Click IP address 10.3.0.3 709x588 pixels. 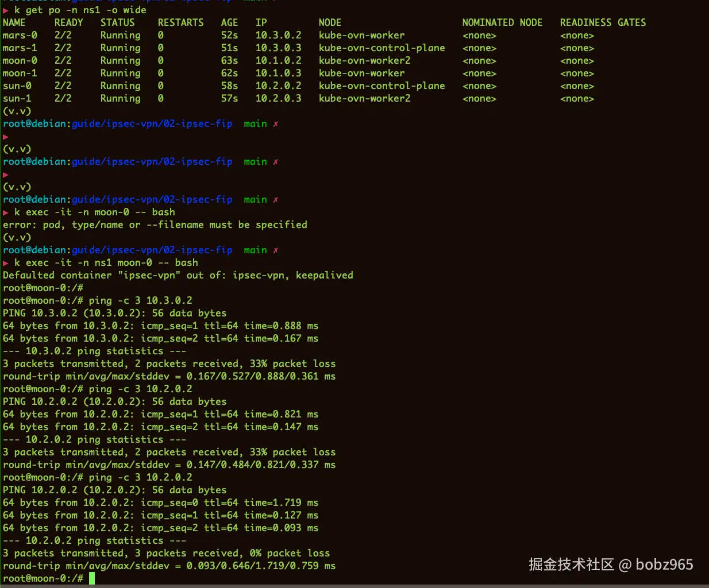pos(279,48)
